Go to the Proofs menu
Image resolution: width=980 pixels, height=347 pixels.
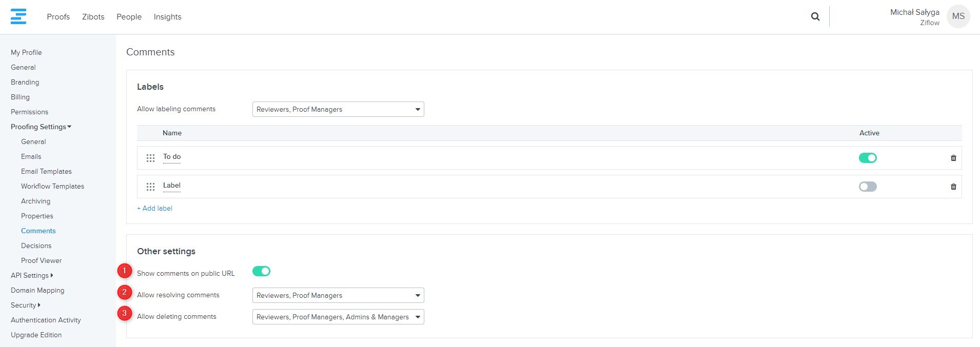[x=58, y=17]
